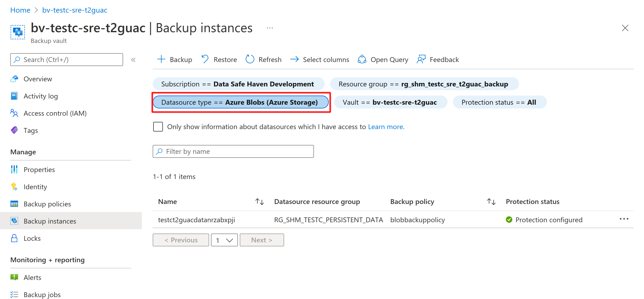Click the Feedback person icon
The image size is (644, 299).
421,59
